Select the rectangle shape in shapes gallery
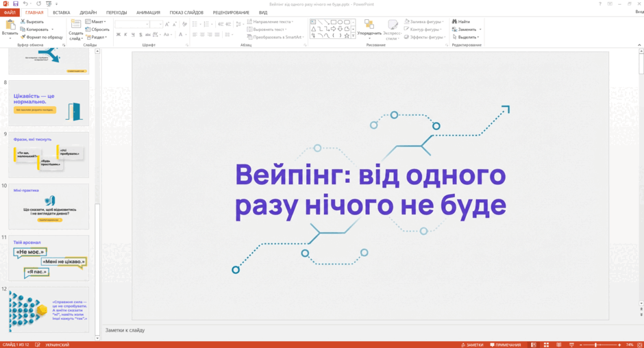Viewport: 644px width, 348px height. [334, 22]
